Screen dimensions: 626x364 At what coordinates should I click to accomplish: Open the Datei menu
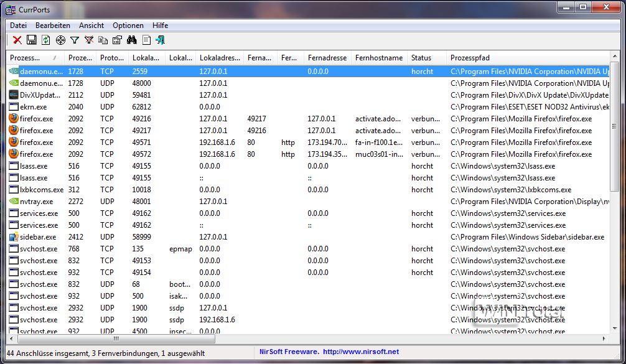(18, 26)
